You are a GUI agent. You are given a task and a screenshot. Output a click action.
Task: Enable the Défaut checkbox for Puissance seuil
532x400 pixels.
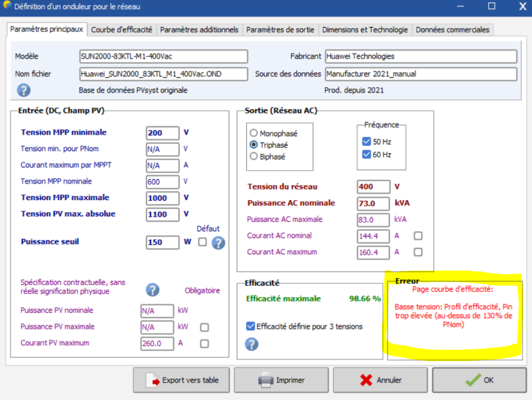point(202,242)
